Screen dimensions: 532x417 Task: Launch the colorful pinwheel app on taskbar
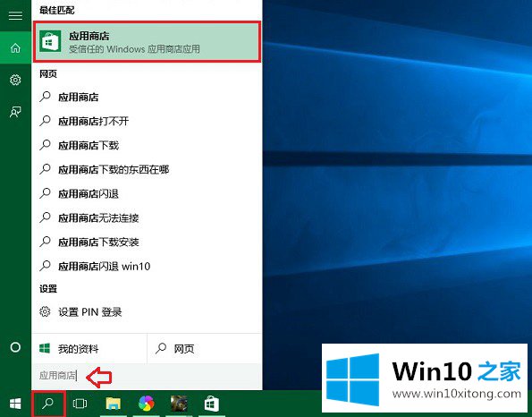point(147,404)
